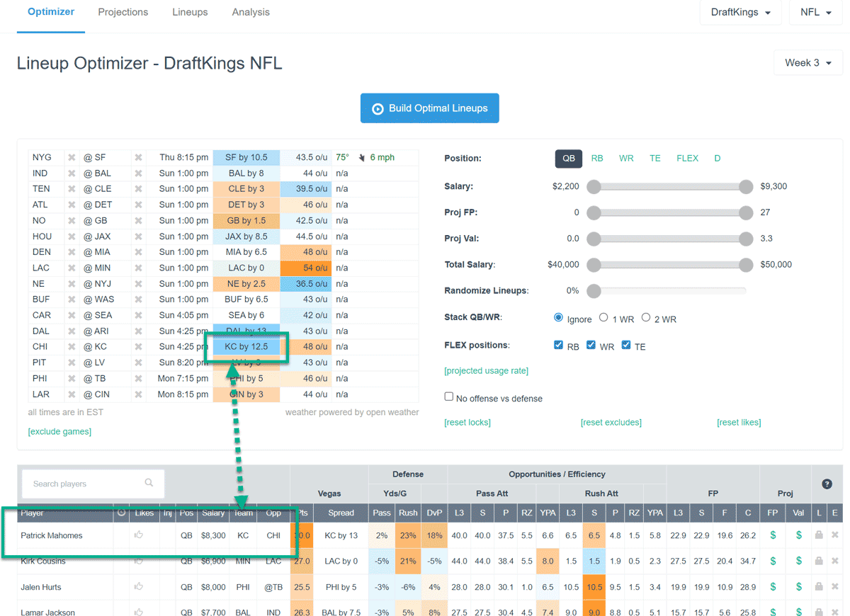Click the SF by 10.5 spread cell

246,157
